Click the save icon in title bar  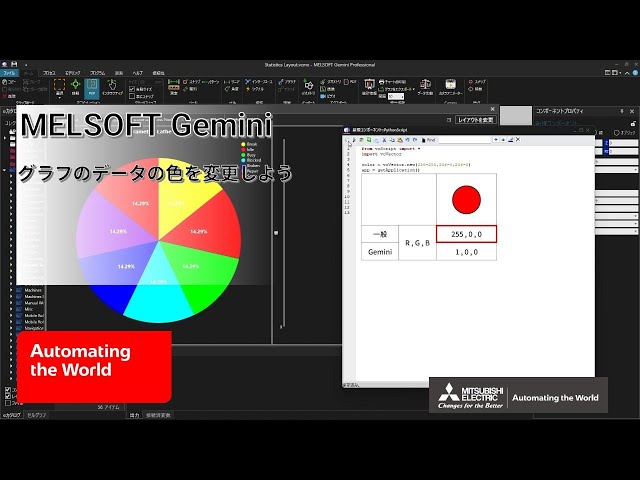click(x=14, y=64)
